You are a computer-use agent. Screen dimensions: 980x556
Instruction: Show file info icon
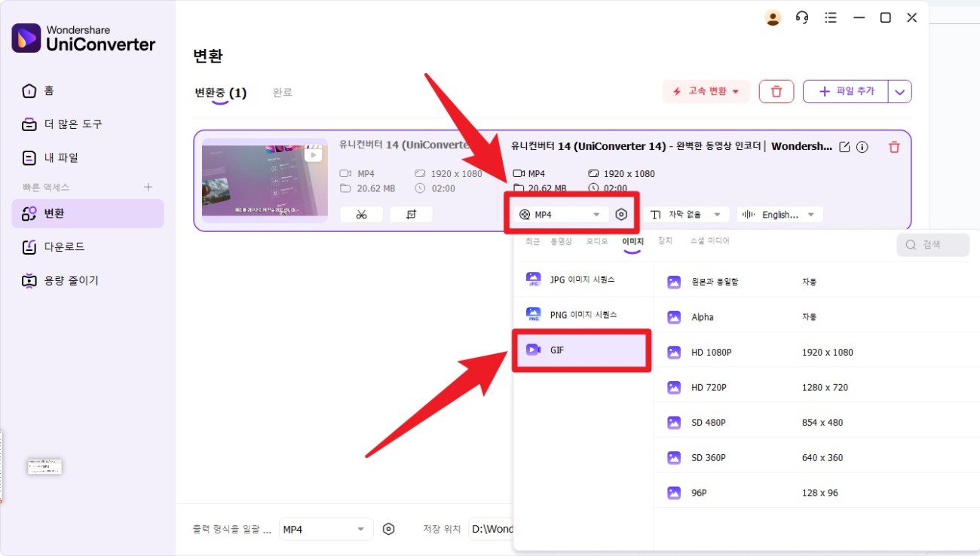click(x=862, y=147)
